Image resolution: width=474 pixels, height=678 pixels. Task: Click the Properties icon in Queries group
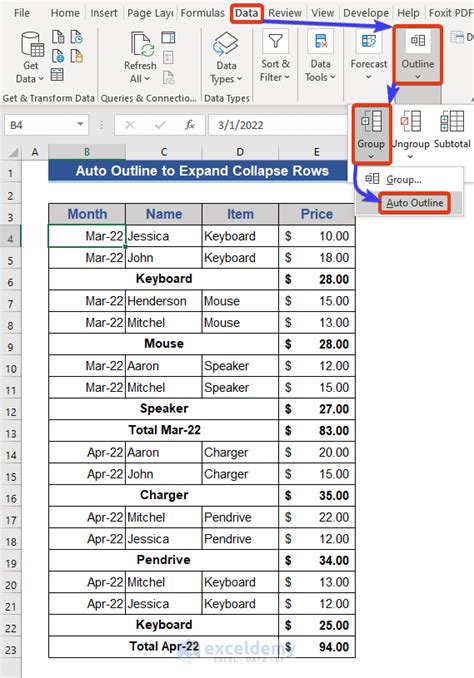tap(168, 57)
